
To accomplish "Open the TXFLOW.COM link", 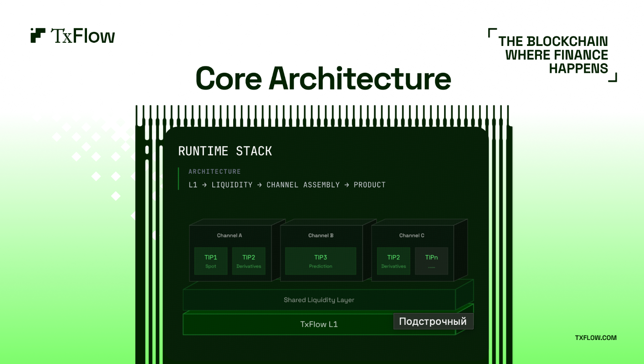I will (595, 338).
